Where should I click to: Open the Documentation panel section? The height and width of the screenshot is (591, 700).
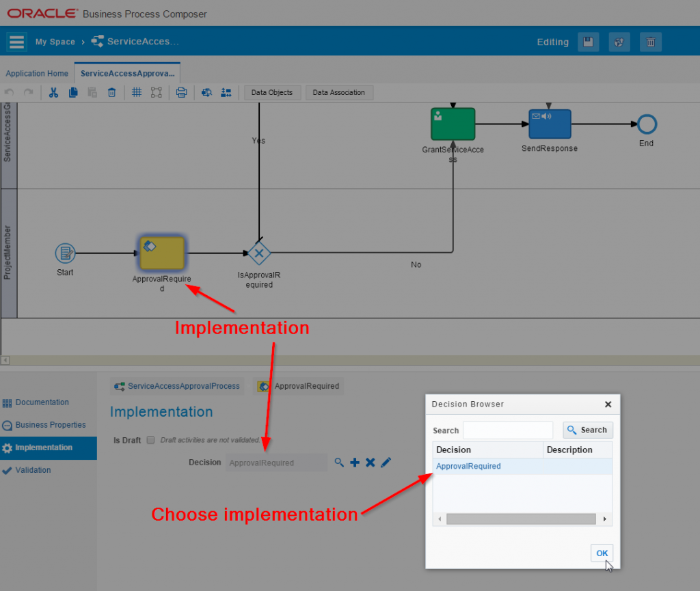(42, 402)
